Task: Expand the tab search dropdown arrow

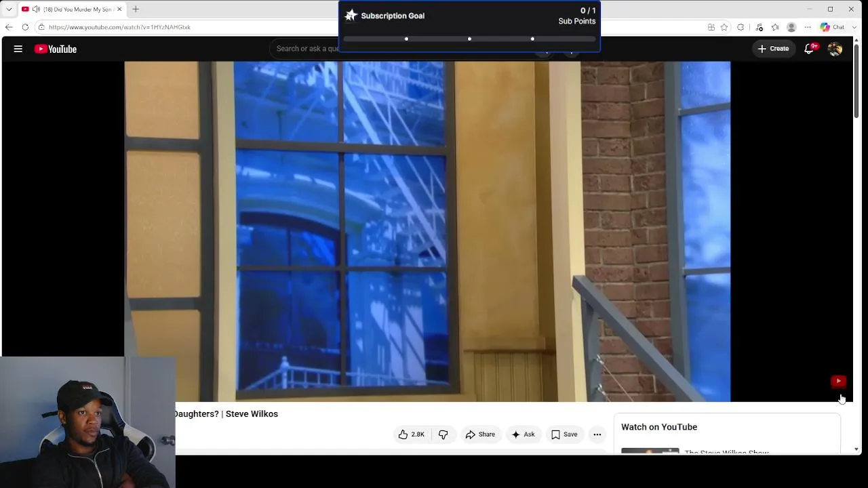Action: coord(9,9)
